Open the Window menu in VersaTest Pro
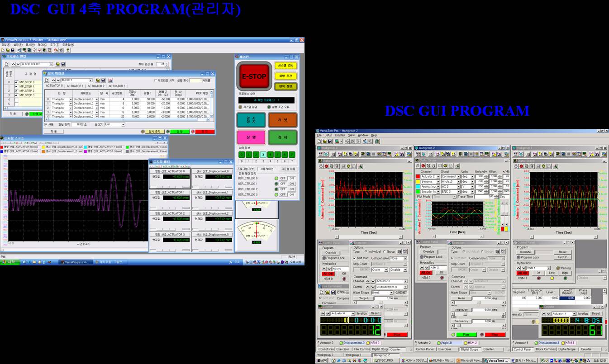 pyautogui.click(x=363, y=135)
